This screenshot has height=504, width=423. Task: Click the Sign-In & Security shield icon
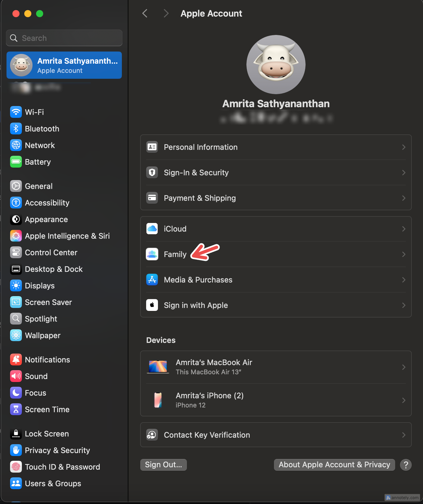152,172
